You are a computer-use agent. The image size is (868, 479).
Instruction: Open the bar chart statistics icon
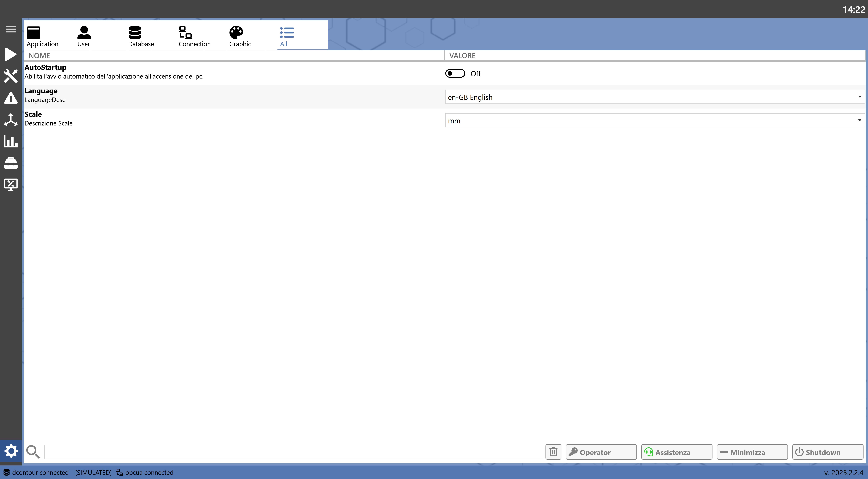(x=11, y=141)
